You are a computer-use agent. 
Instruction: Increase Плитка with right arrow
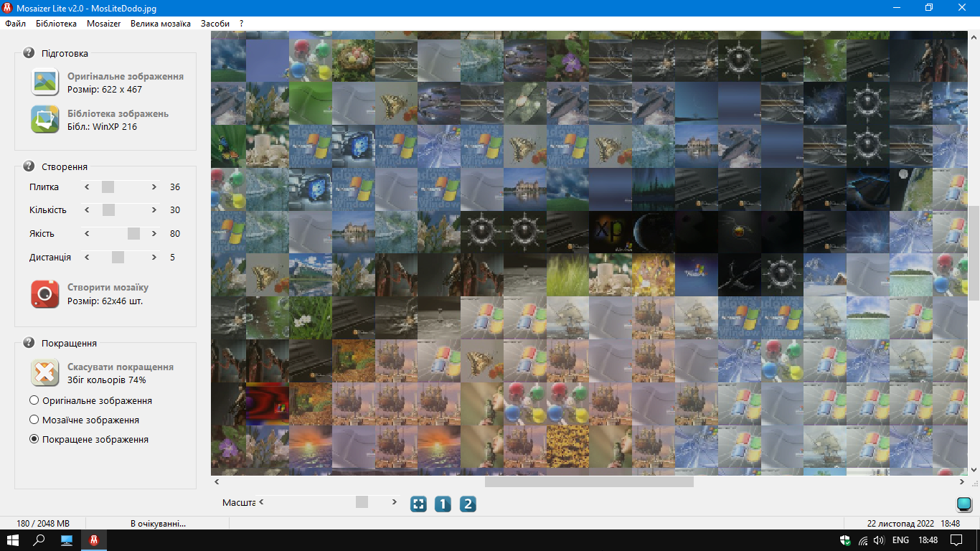pyautogui.click(x=154, y=187)
